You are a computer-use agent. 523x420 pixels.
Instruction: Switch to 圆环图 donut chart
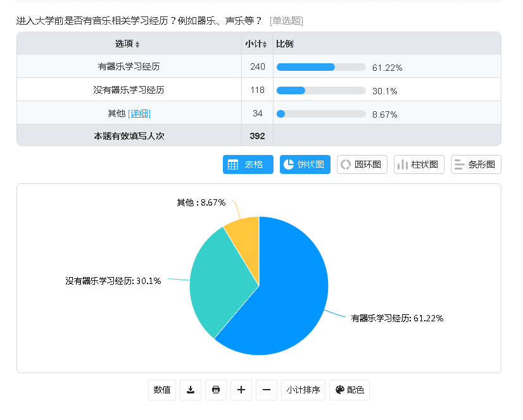pyautogui.click(x=362, y=164)
